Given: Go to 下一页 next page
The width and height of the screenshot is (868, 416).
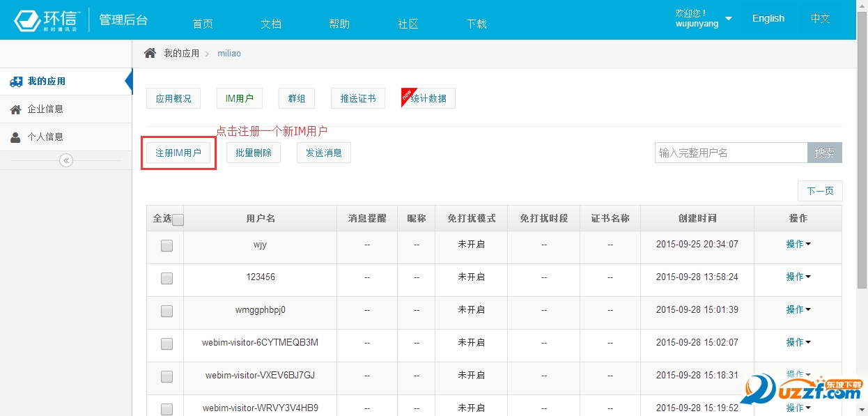Looking at the screenshot, I should (x=820, y=191).
